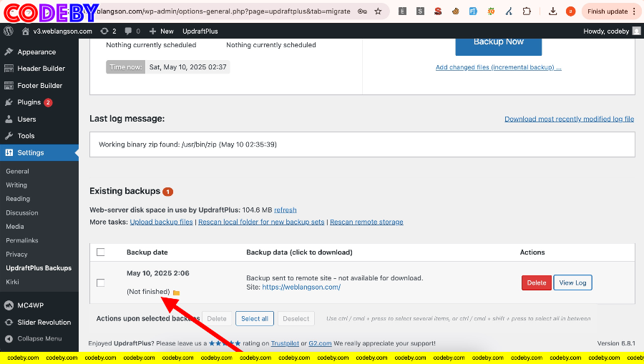
Task: Go to General settings submenu
Action: (x=17, y=171)
